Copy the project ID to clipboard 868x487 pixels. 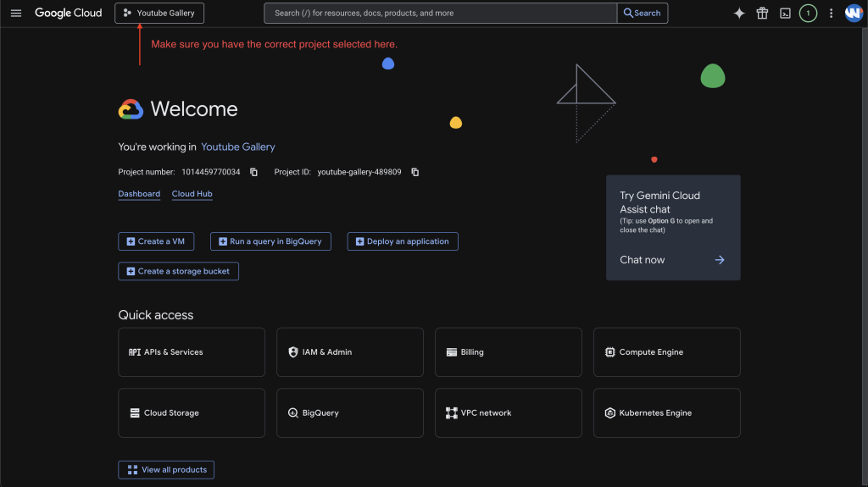coord(415,172)
